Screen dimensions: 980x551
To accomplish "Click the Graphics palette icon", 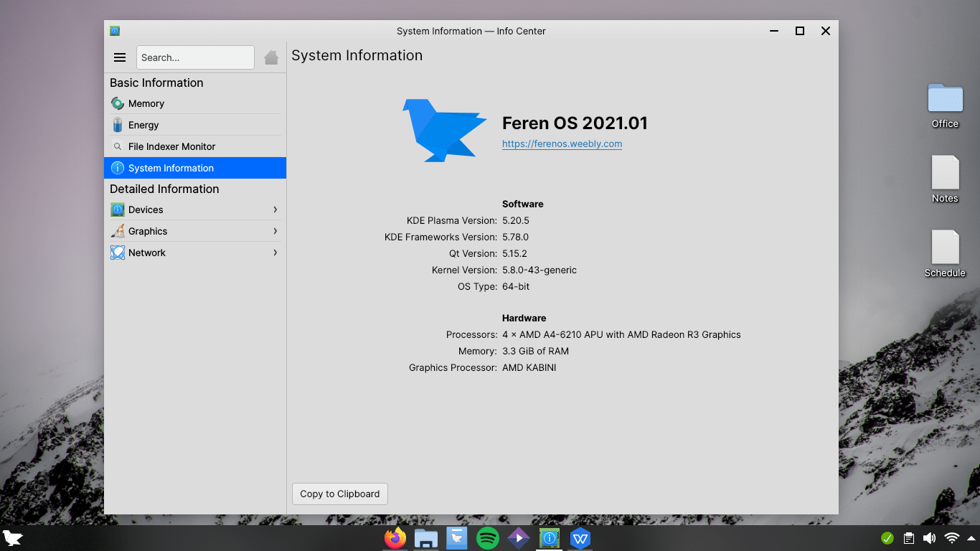I will [x=118, y=231].
